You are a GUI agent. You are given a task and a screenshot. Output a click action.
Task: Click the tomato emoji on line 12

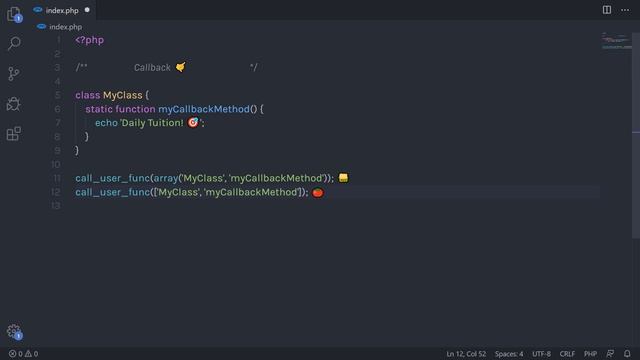coord(318,192)
